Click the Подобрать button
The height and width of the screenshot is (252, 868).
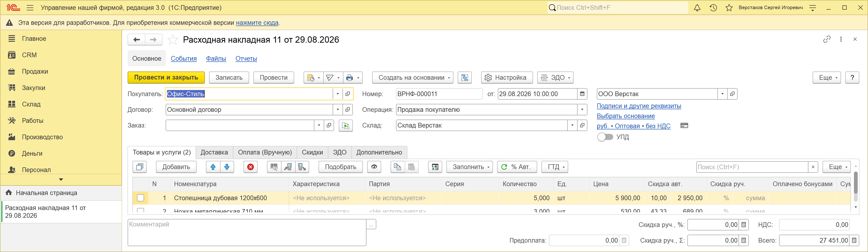point(341,167)
